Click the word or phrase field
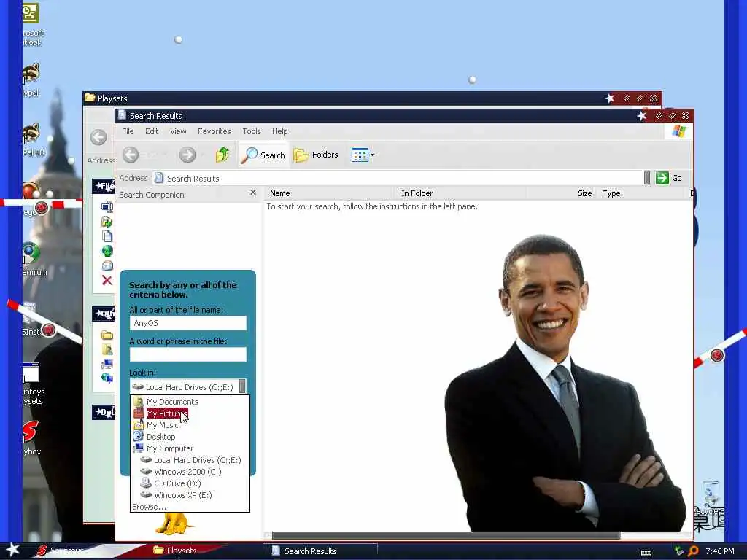The width and height of the screenshot is (747, 560). click(x=187, y=354)
